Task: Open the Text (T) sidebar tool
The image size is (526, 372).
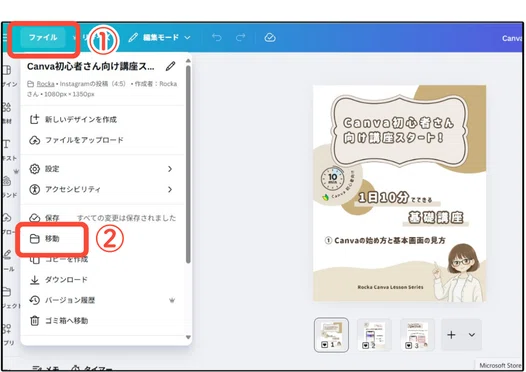Action: pos(6,144)
